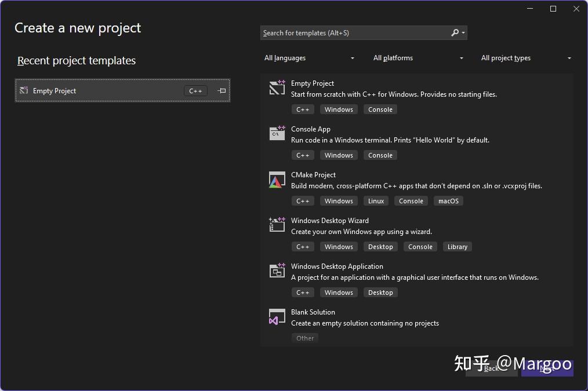Click the Windows Desktop Application icon
588x391 pixels.
(x=277, y=271)
